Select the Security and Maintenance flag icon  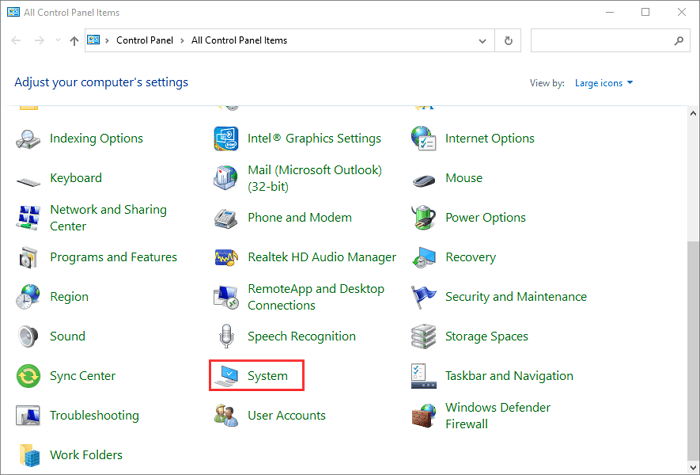click(424, 297)
